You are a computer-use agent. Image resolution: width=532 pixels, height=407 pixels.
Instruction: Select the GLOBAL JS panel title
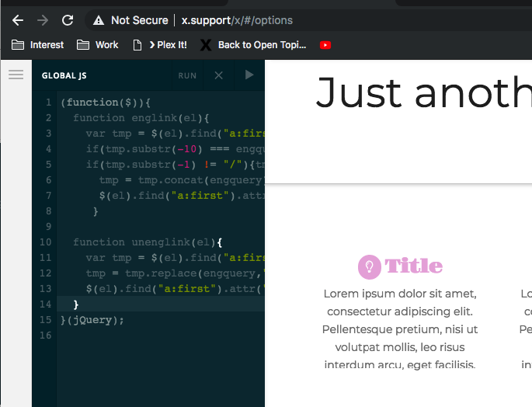[x=64, y=76]
